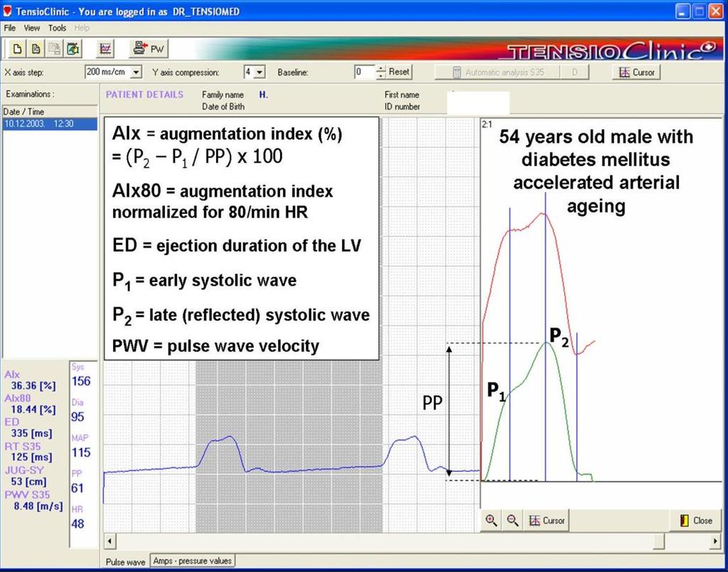Viewport: 728px width, 572px height.
Task: Click the 2:1 zoom ratio label
Action: coord(486,124)
